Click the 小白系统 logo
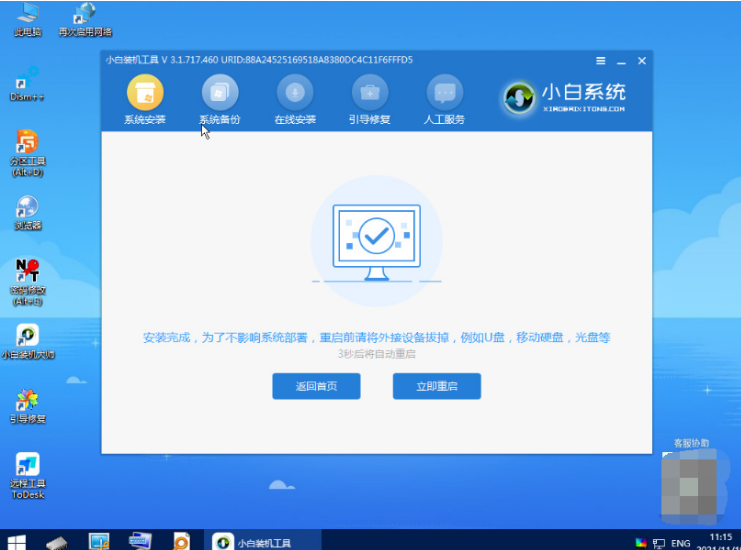Viewport: 741px width, 550px height. pyautogui.click(x=566, y=97)
